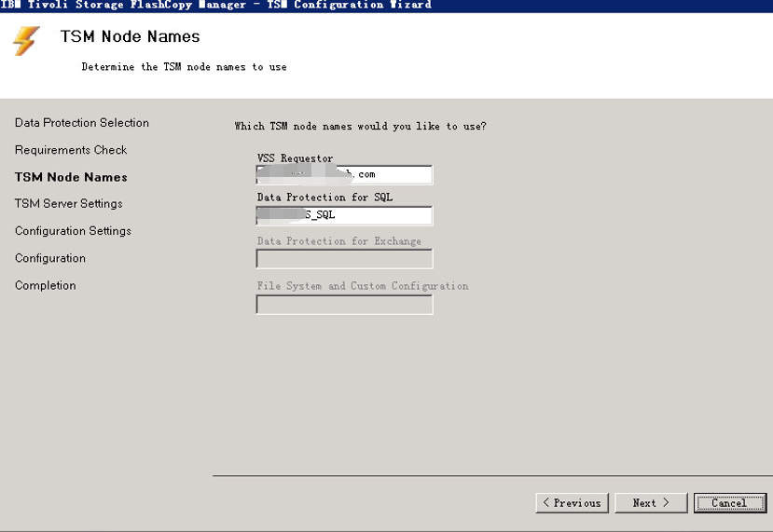This screenshot has height=532, width=773.
Task: Go to the Requirements Check step
Action: coord(71,150)
